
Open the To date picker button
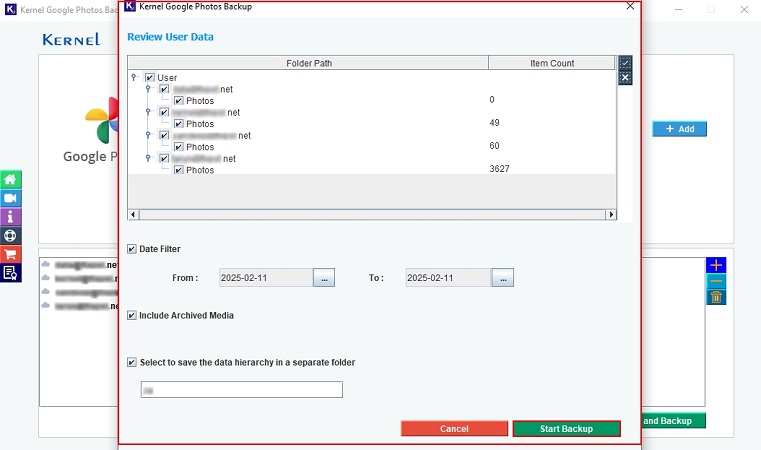point(503,278)
